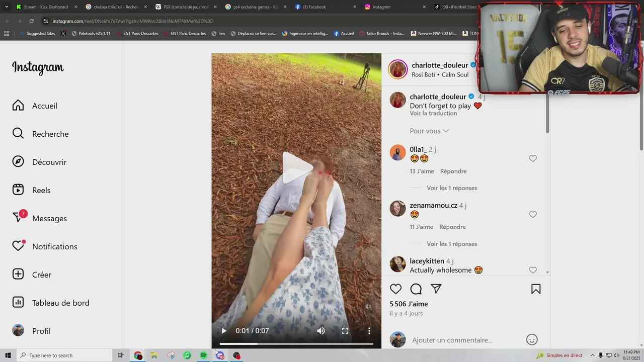Toggle microphone icon in system tray
This screenshot has width=644, height=362.
pyautogui.click(x=600, y=355)
